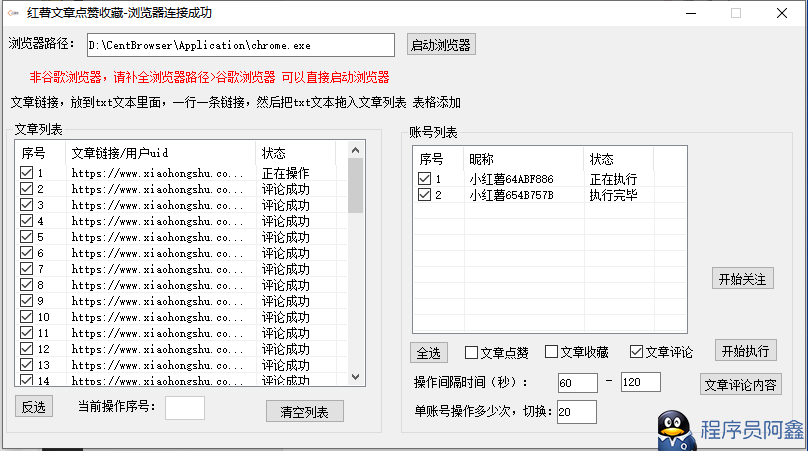The height and width of the screenshot is (451, 808).
Task: Close the 红薯文章点赞收藏 window
Action: pos(782,13)
